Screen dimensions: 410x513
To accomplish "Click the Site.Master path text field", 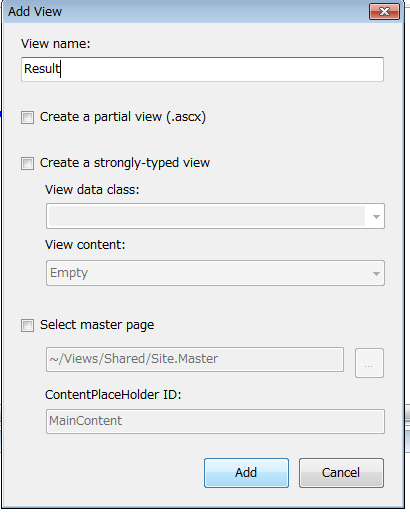I will click(x=195, y=359).
